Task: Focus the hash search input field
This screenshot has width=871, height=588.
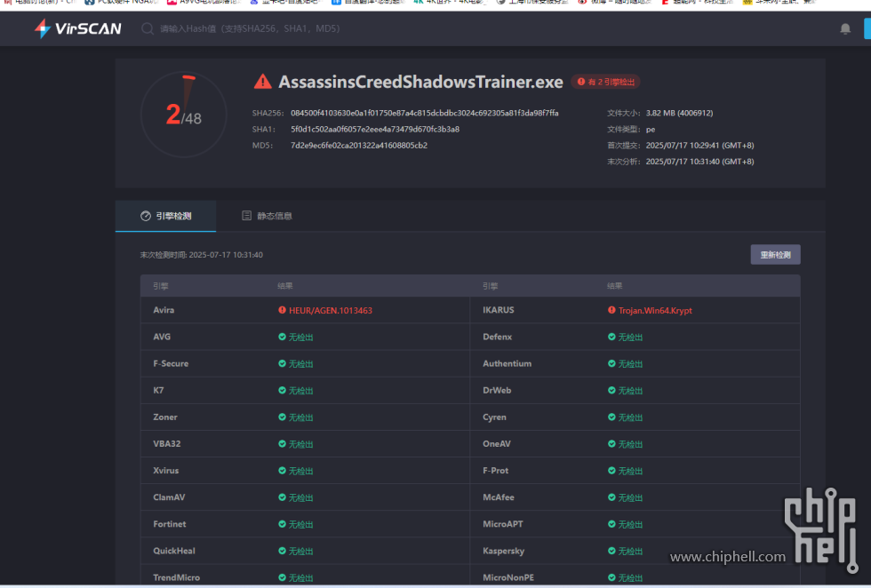Action: tap(250, 28)
